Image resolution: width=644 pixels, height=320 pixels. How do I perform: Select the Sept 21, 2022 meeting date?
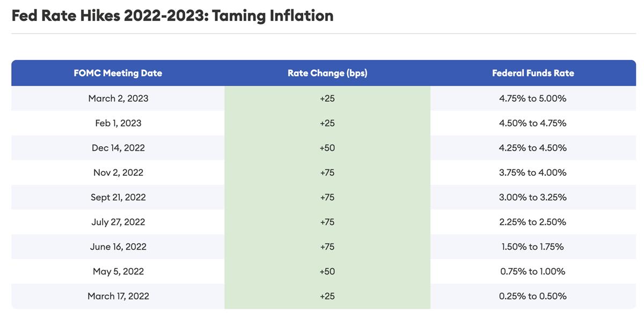118,197
